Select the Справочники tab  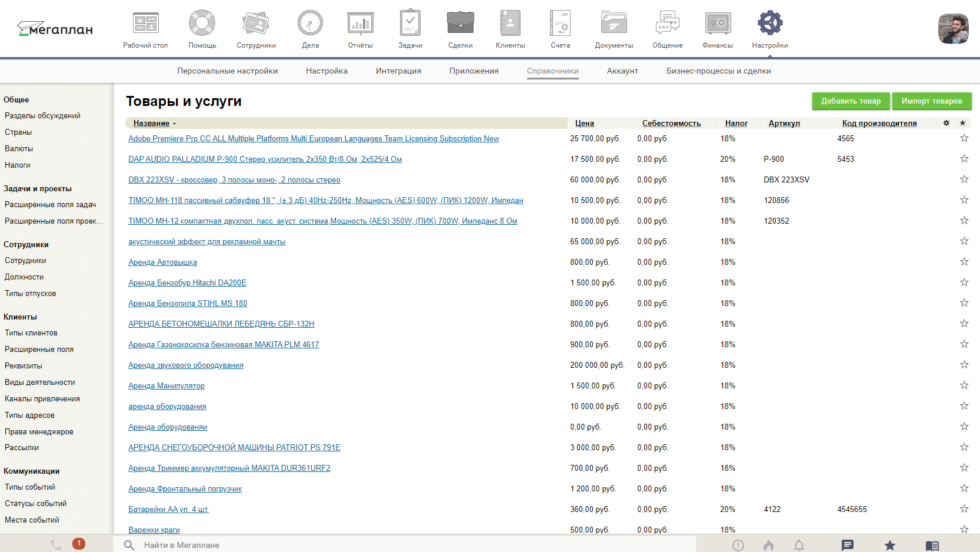552,71
